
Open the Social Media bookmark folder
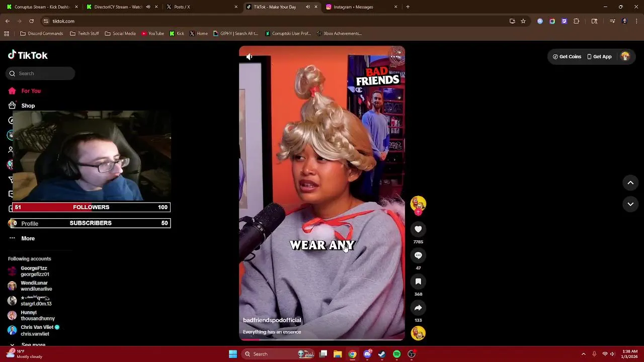click(x=120, y=34)
